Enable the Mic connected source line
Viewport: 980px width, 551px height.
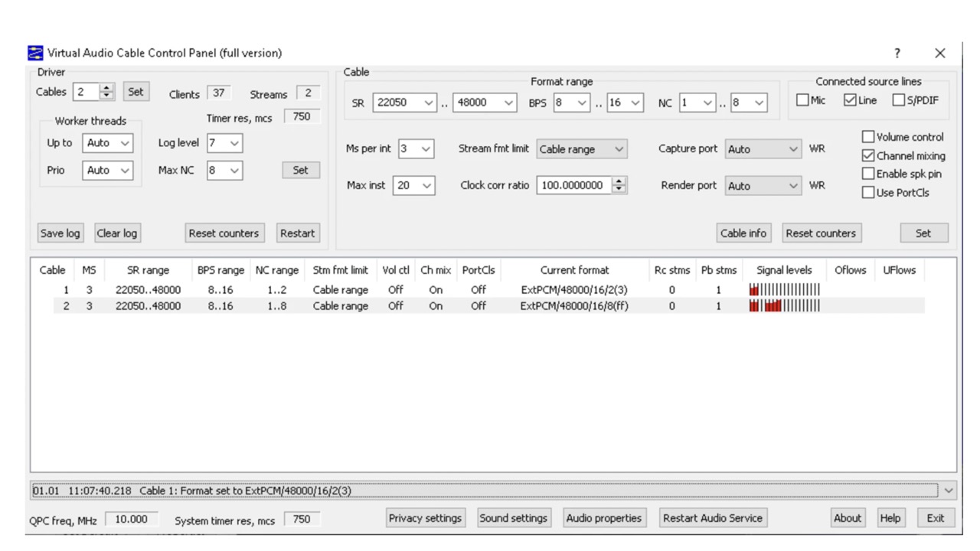click(804, 99)
